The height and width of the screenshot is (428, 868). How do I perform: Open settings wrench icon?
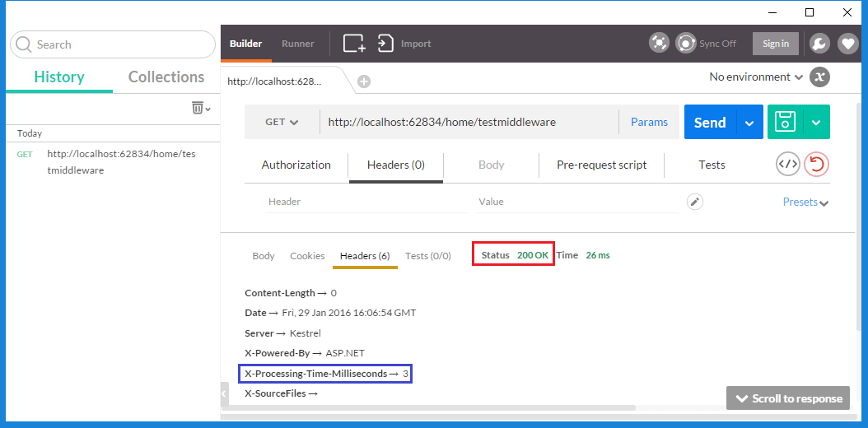[820, 43]
